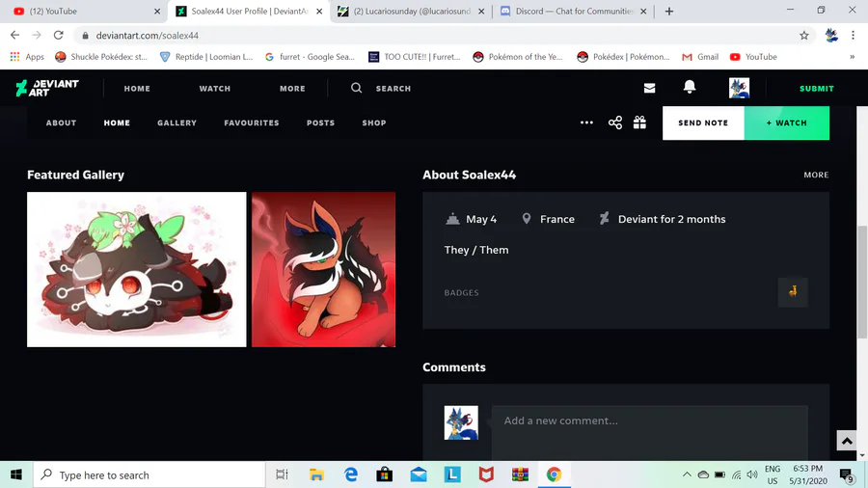Open the notifications bell
868x488 pixels.
coord(690,87)
